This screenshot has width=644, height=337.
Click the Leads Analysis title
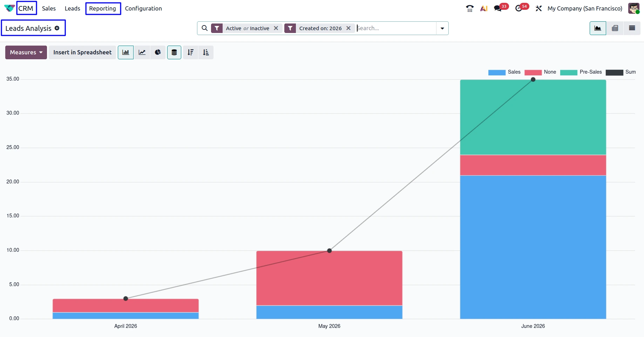(x=28, y=28)
